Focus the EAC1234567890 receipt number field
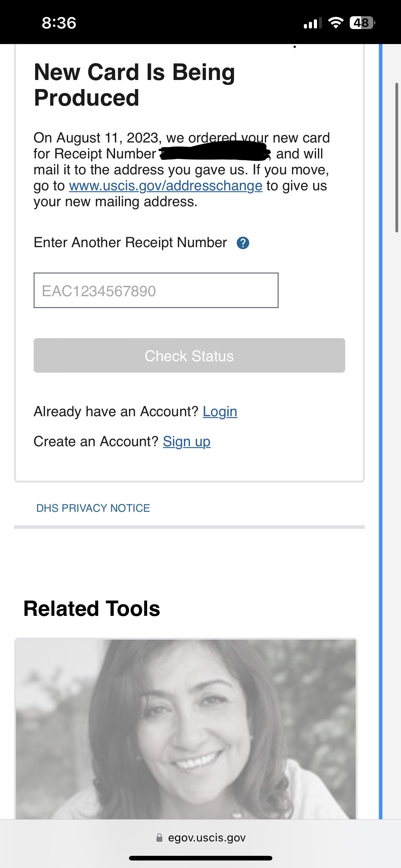Image resolution: width=401 pixels, height=868 pixels. point(156,290)
